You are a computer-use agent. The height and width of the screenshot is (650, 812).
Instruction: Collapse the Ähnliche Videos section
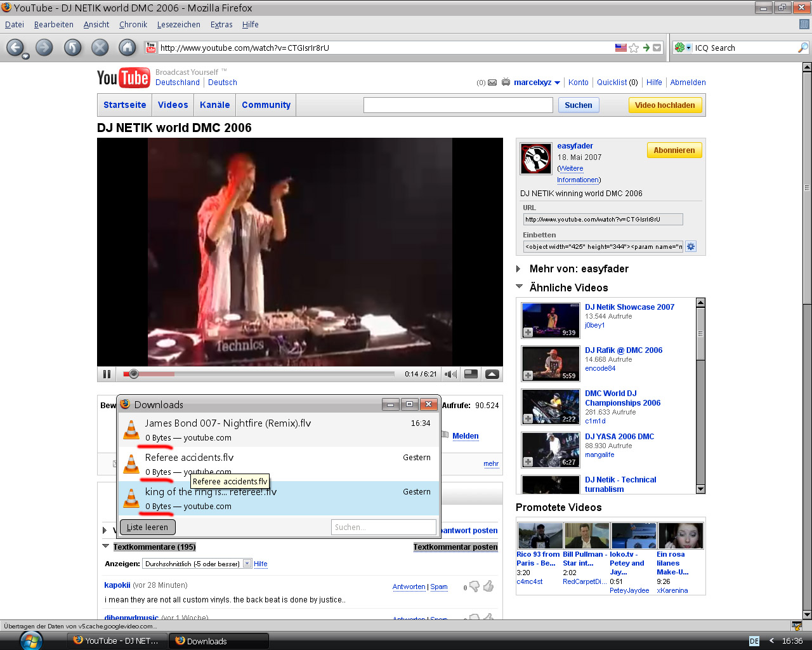pyautogui.click(x=520, y=287)
